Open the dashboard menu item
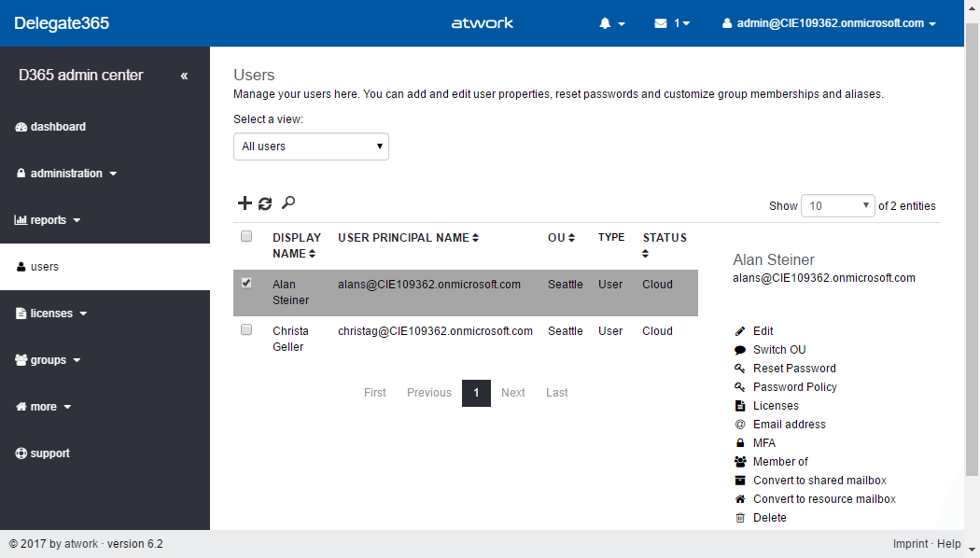Viewport: 980px width, 558px height. click(57, 127)
